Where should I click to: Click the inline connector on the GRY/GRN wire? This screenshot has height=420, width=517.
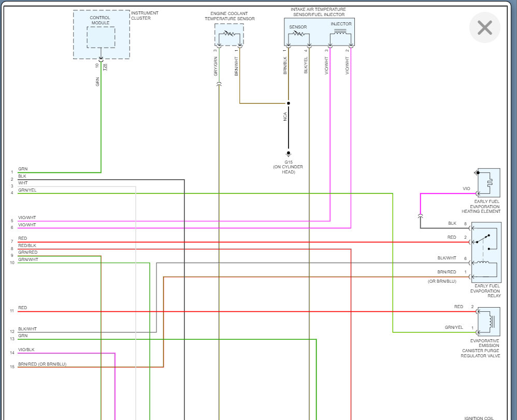(219, 84)
